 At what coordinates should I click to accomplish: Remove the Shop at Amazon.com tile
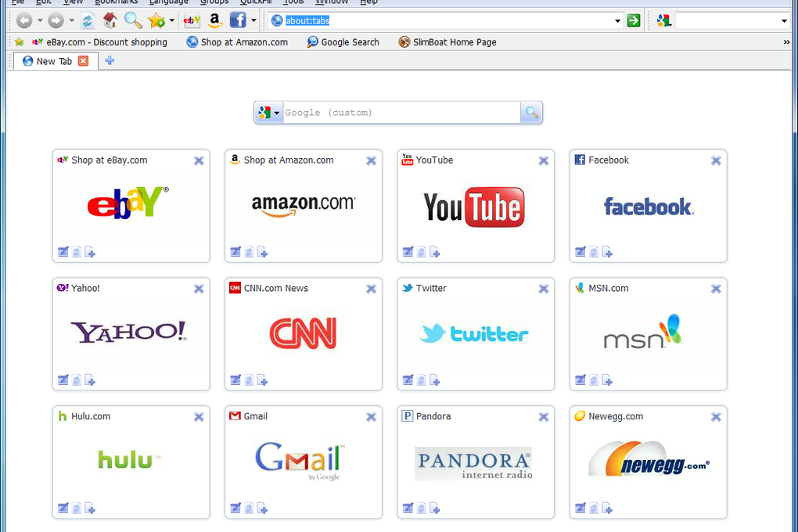coord(371,161)
